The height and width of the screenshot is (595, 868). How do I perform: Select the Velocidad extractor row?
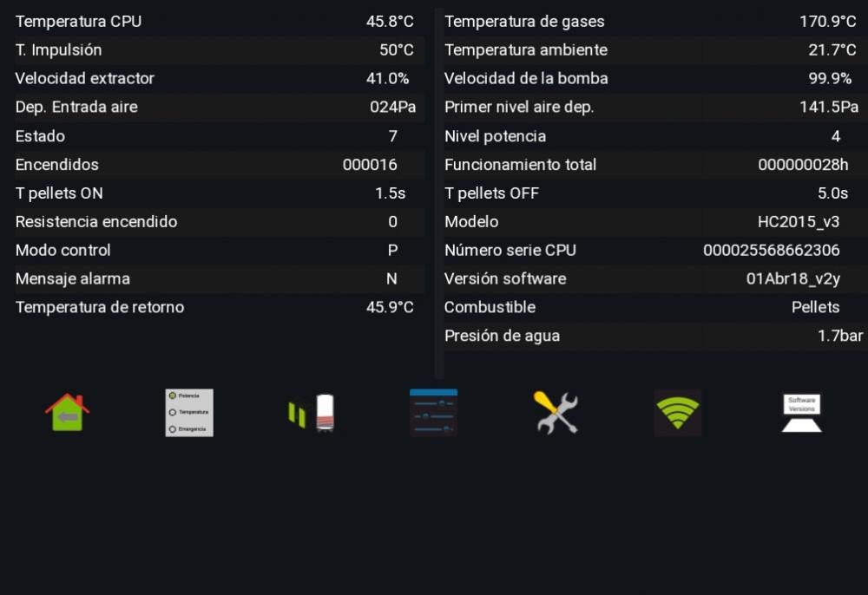(220, 79)
